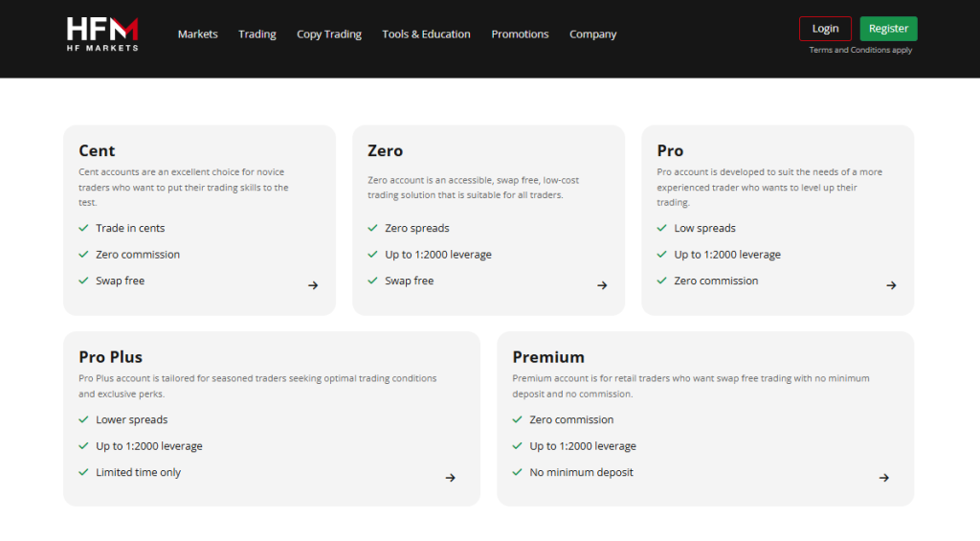Click the arrow icon on Cent card
This screenshot has height=541, width=980.
coord(313,285)
